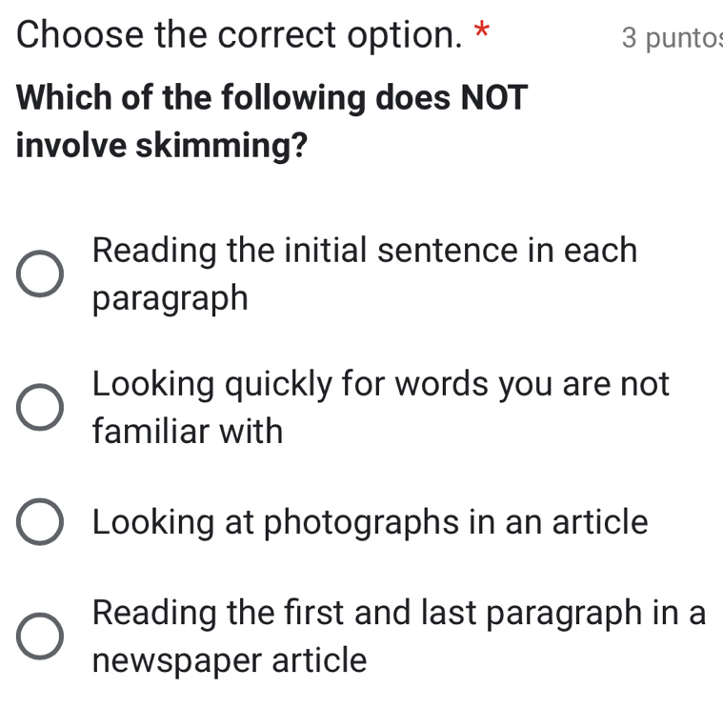Select the radio button for 'Reading the initial sentence'
Viewport: 723px width, 728px height.
click(40, 274)
